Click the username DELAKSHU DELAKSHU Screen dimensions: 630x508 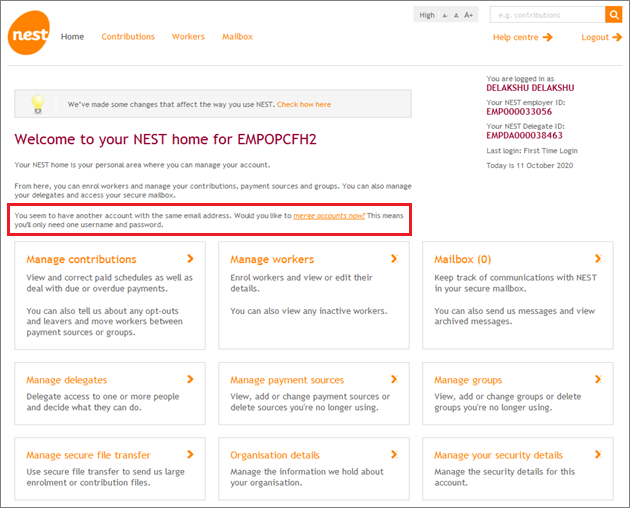point(530,88)
